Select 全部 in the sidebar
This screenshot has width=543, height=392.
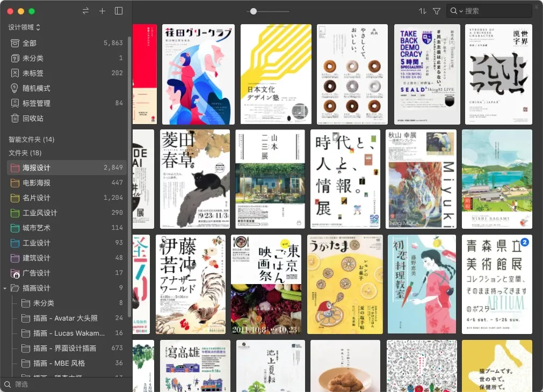pos(67,43)
